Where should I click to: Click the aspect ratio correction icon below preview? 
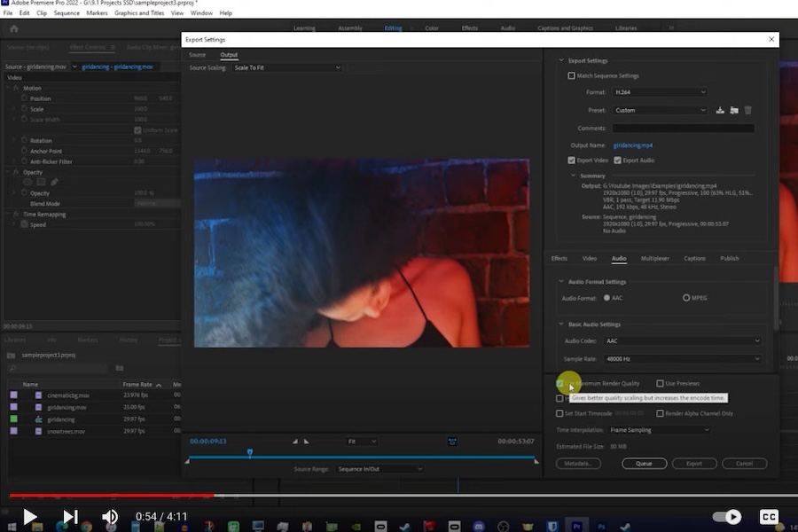coord(452,442)
